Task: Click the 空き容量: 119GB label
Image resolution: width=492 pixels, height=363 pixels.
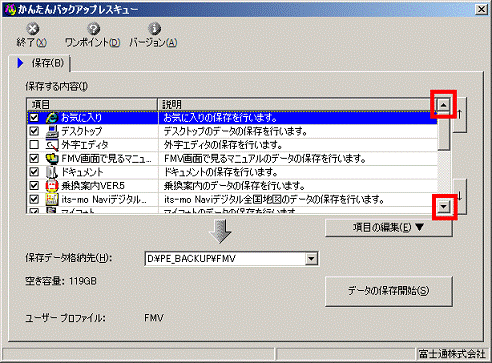Action: click(x=61, y=281)
